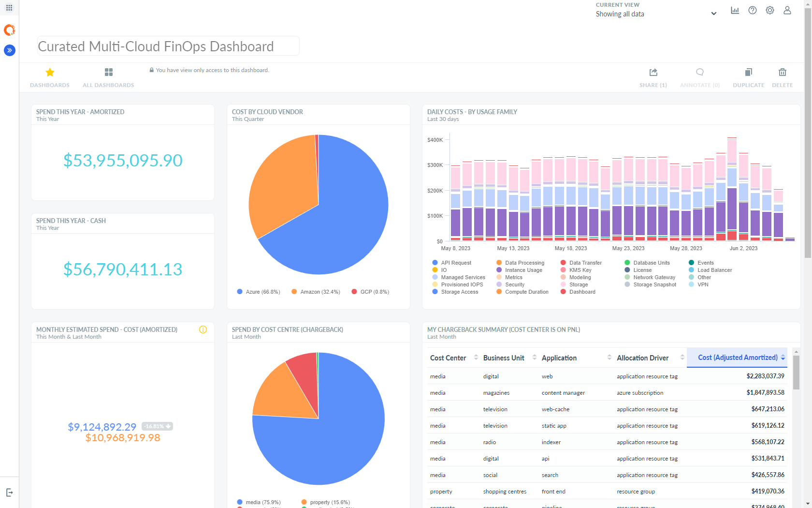The image size is (812, 508).
Task: Open the Share dialog for this dashboard
Action: (x=652, y=76)
